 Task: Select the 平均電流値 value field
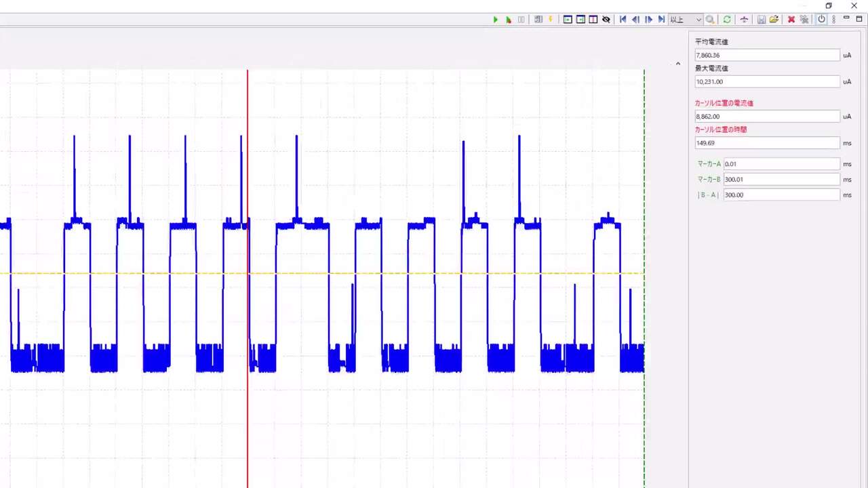pyautogui.click(x=768, y=56)
